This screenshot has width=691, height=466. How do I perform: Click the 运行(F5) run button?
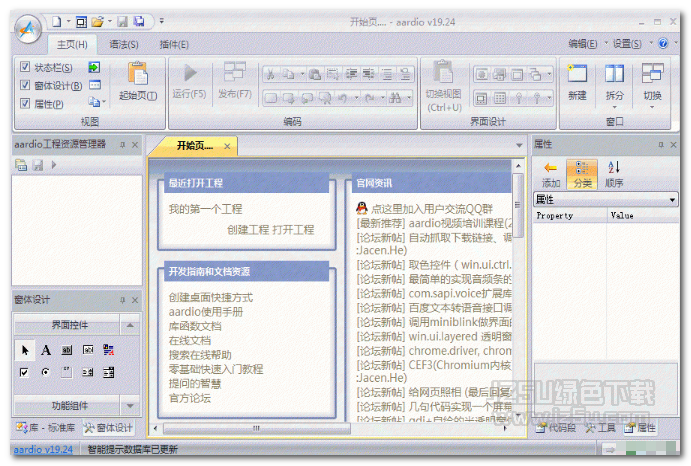189,82
